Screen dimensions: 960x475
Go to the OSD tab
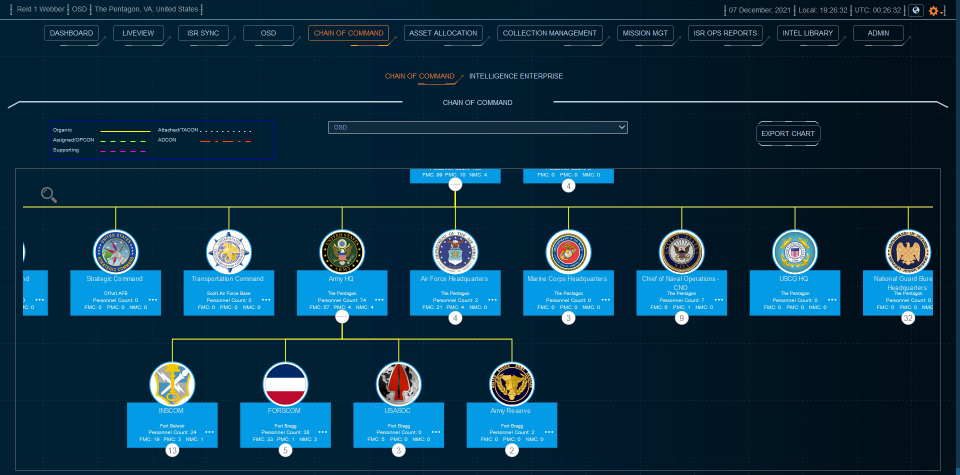pyautogui.click(x=268, y=33)
